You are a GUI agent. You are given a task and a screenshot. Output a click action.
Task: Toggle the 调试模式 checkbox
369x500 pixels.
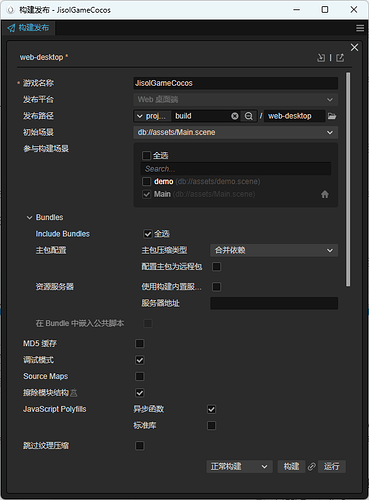140,360
